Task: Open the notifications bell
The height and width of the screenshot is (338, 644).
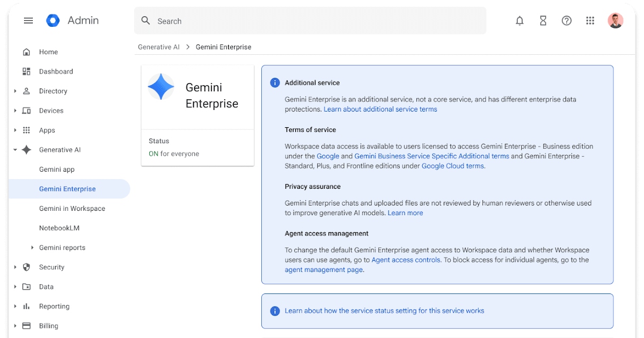Action: (519, 21)
